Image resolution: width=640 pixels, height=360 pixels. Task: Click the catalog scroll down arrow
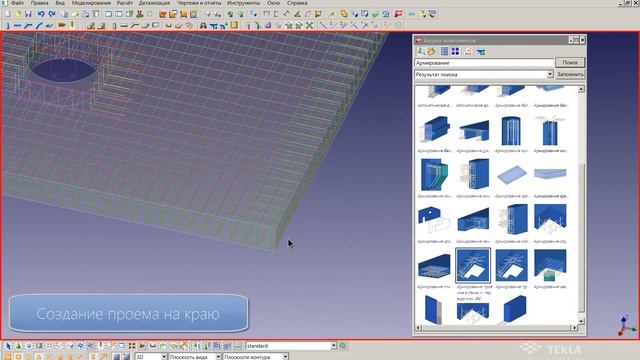click(x=581, y=322)
